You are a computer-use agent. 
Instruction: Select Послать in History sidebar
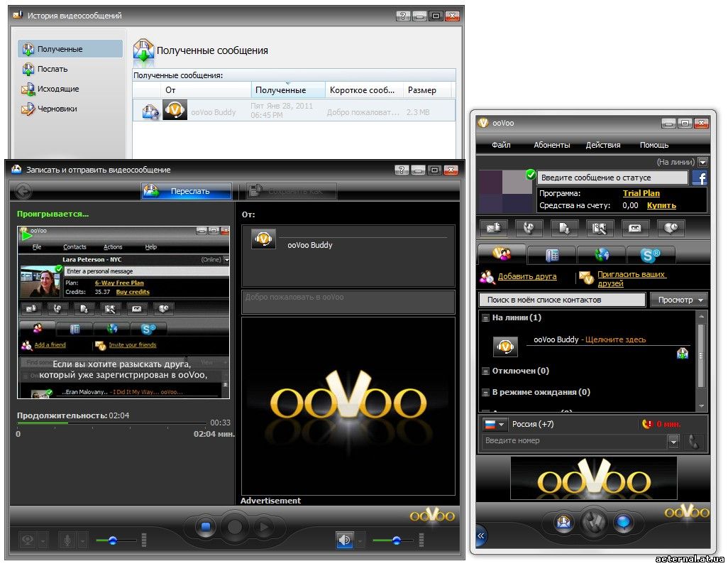tap(70, 69)
